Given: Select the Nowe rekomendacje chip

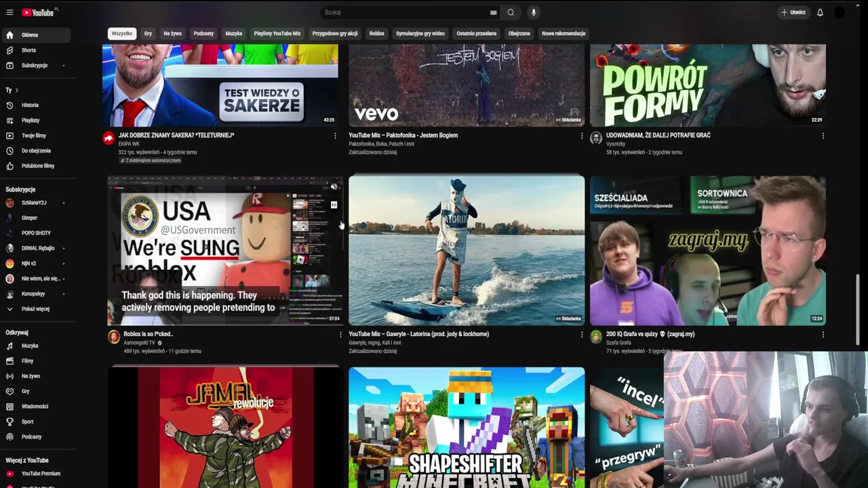Looking at the screenshot, I should [x=564, y=33].
